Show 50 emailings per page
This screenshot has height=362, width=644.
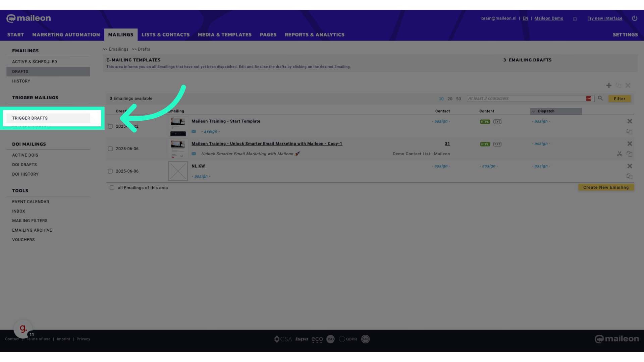tap(459, 99)
